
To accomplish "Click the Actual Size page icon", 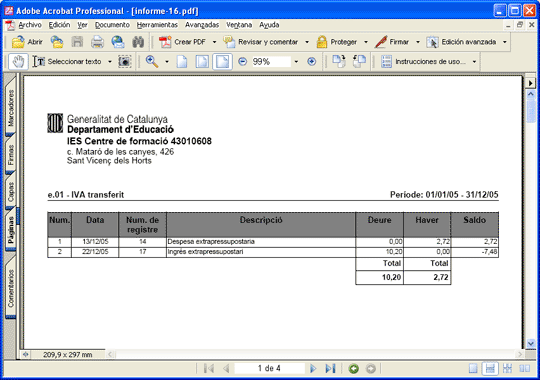I will click(182, 62).
